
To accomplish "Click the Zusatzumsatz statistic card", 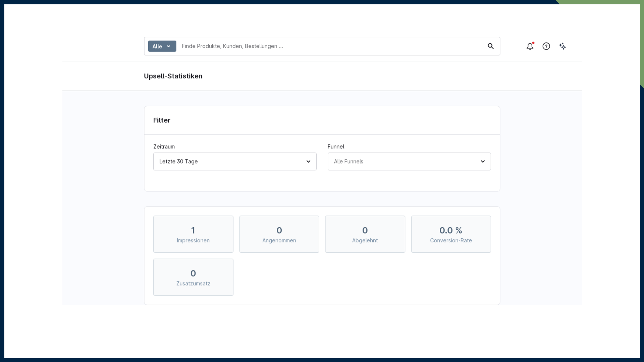I will [x=193, y=277].
